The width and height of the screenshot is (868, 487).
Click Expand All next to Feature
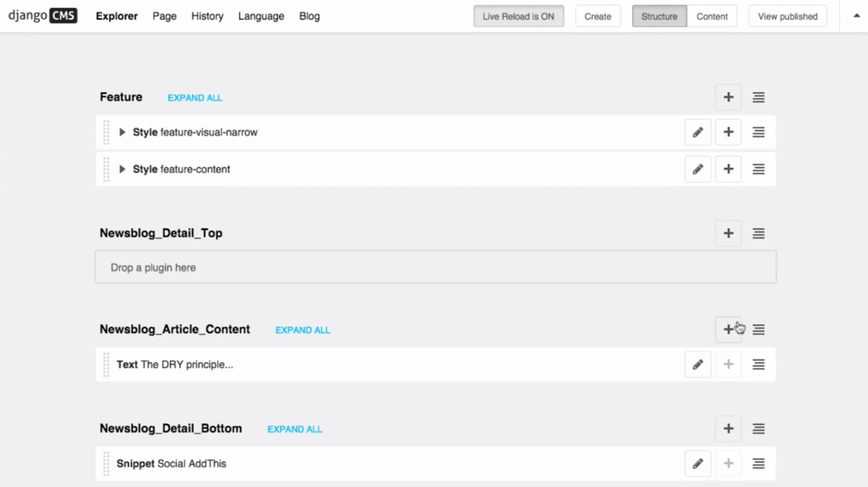[x=195, y=98]
